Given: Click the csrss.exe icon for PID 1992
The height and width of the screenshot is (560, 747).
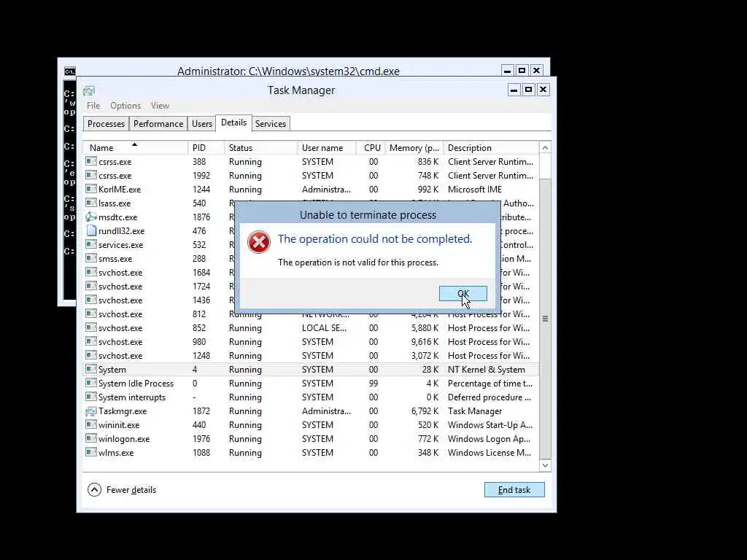Looking at the screenshot, I should coord(91,175).
